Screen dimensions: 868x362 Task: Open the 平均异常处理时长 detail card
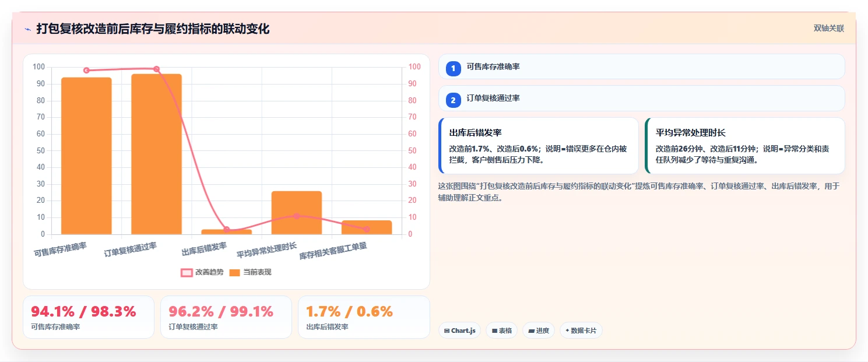744,146
